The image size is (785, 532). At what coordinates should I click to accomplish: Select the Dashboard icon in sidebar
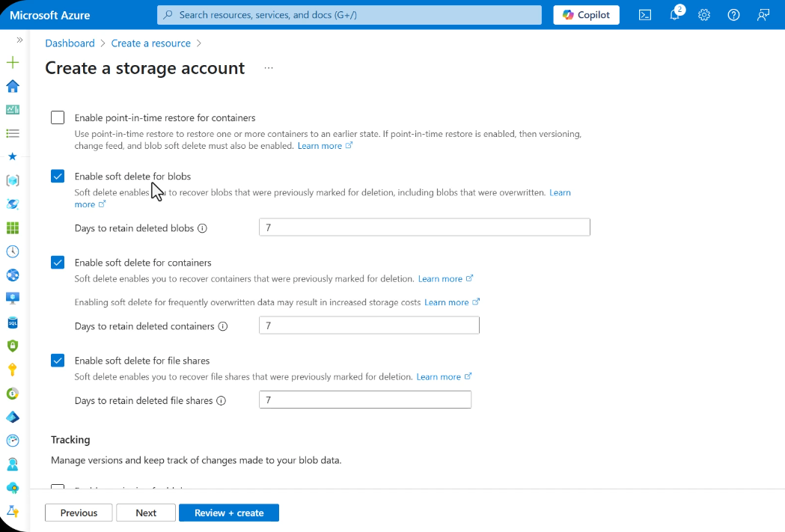(12, 109)
